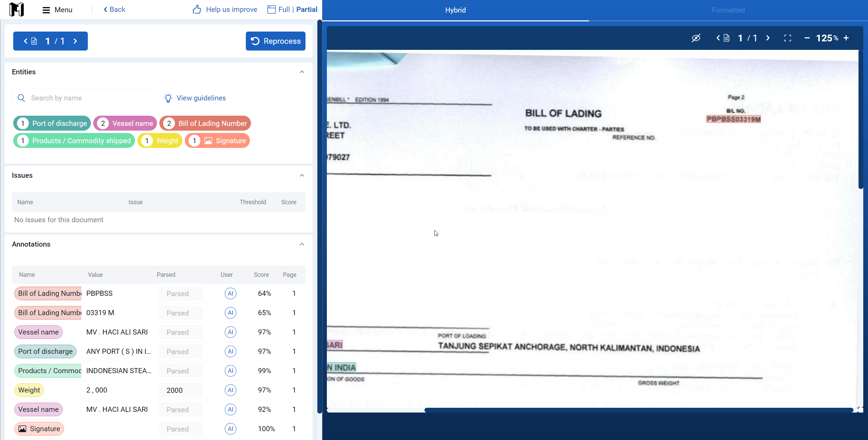
Task: Click the Threshold column in Issues table
Action: click(x=253, y=202)
